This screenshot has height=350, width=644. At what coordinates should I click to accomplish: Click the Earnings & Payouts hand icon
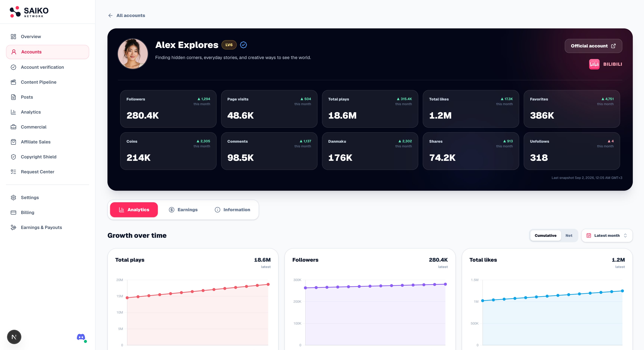tap(13, 227)
